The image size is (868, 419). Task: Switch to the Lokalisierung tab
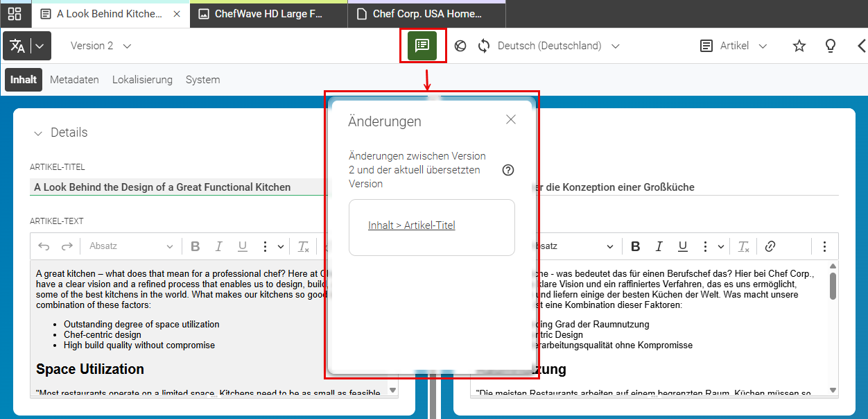pos(142,80)
